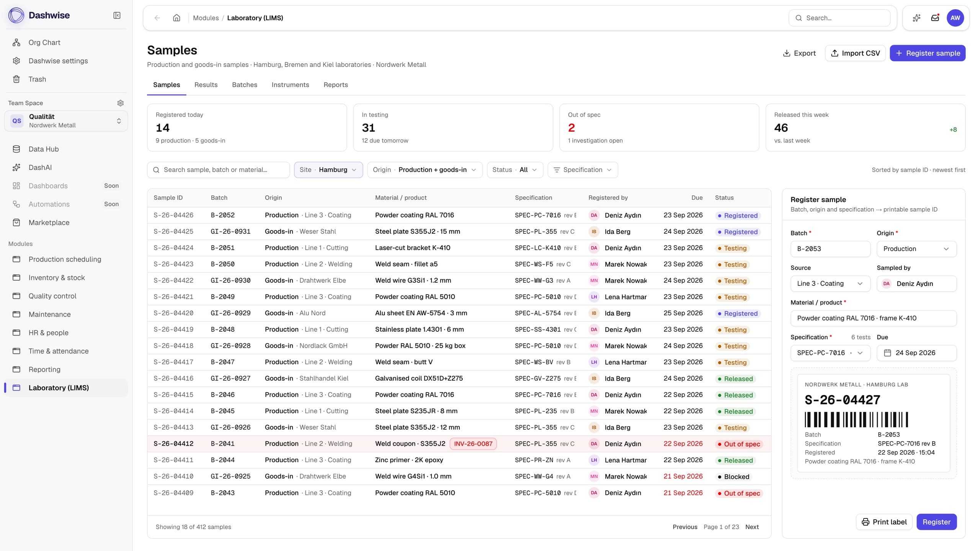Open the inbox notifications icon
This screenshot has height=551, width=980.
pyautogui.click(x=935, y=18)
